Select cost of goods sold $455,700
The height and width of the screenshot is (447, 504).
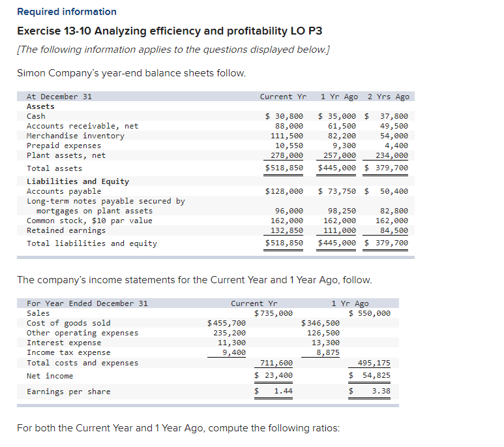tap(226, 323)
